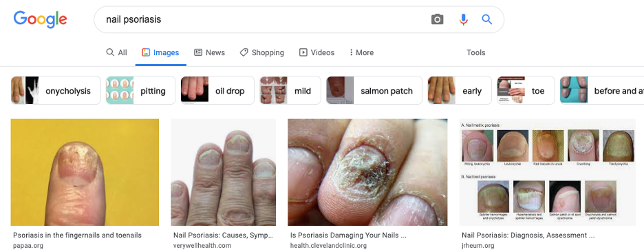Start voice search with microphone icon

click(463, 19)
